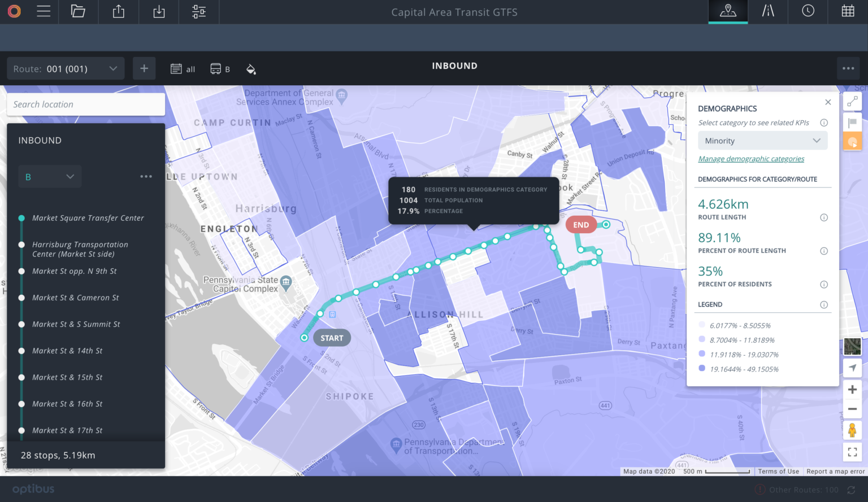Click the Search location input field
This screenshot has height=502, width=868.
[x=85, y=104]
